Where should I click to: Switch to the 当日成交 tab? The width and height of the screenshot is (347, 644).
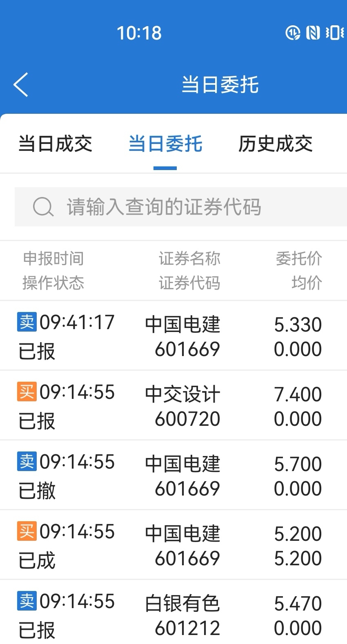tap(56, 144)
